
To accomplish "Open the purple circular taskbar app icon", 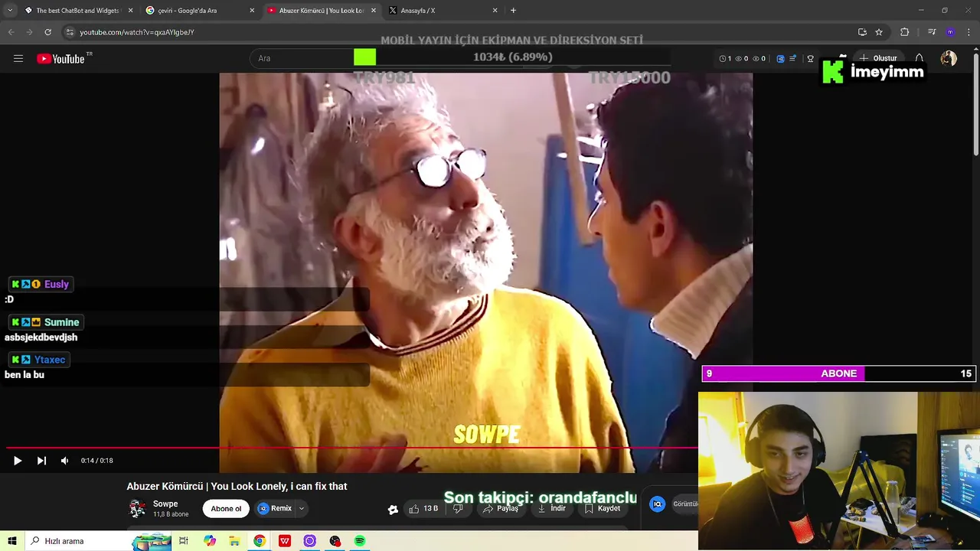I will pos(310,541).
